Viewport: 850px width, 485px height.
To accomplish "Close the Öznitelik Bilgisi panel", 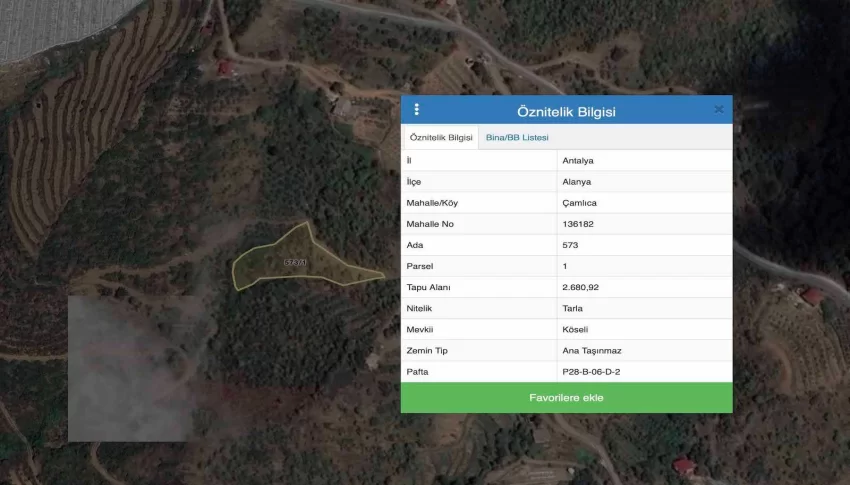I will [x=718, y=110].
